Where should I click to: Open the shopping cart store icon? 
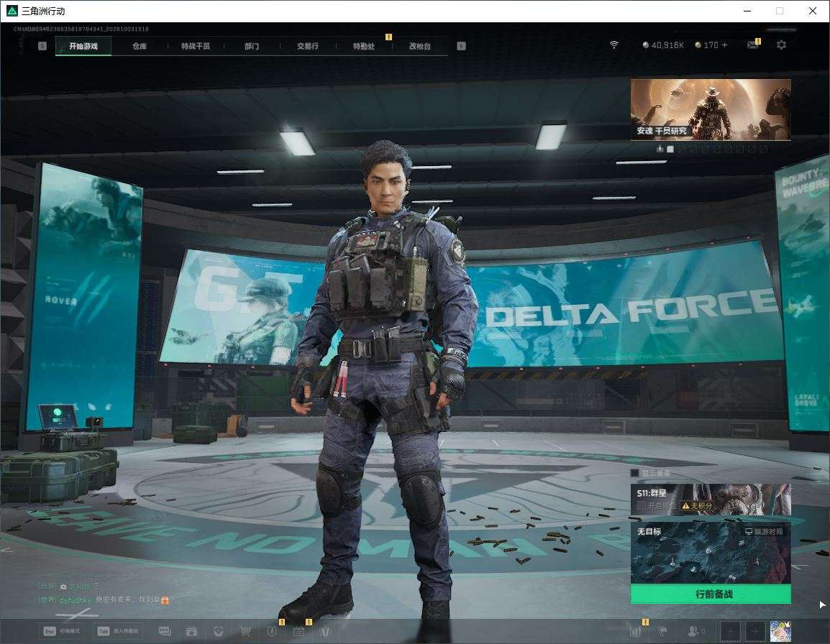click(245, 631)
